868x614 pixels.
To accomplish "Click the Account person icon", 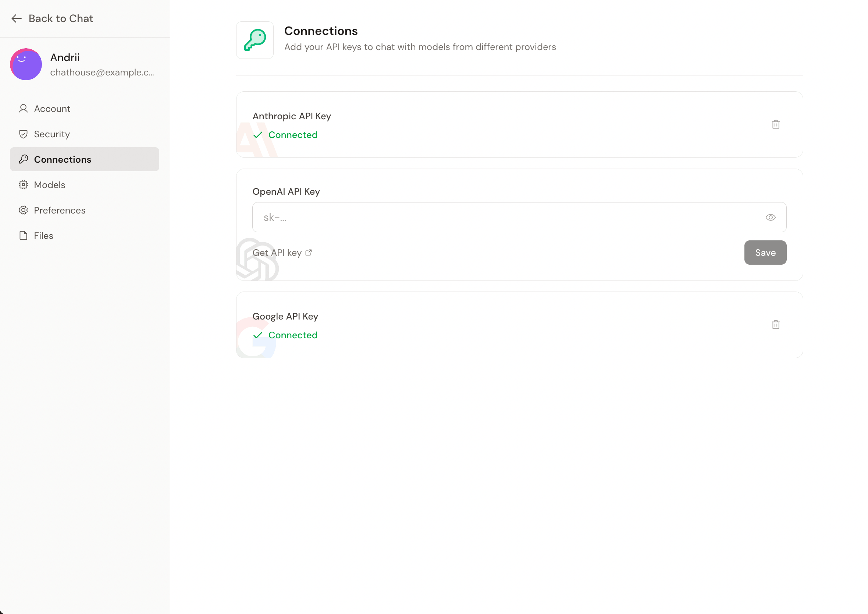I will tap(24, 109).
